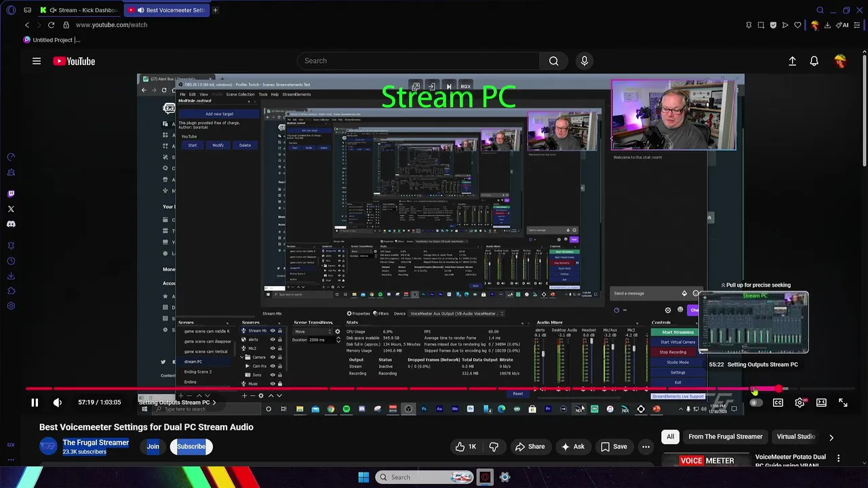Click the YouTube search field
Viewport: 868px width, 488px height.
(x=418, y=61)
